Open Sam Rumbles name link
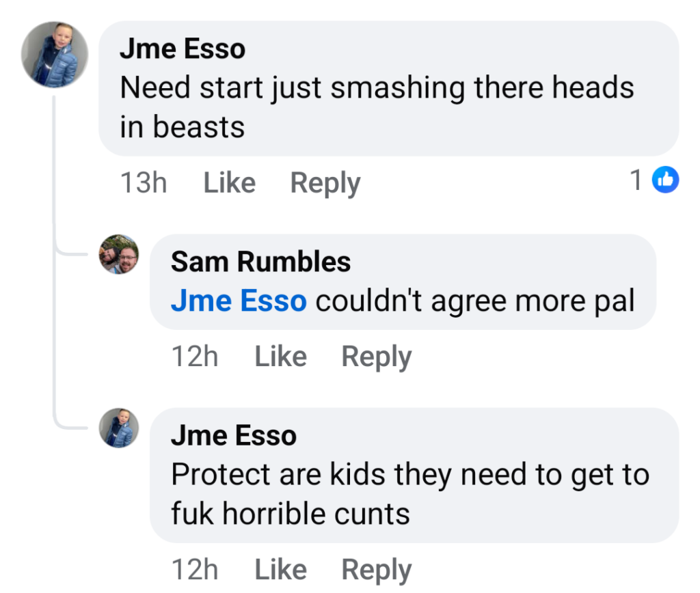The width and height of the screenshot is (700, 593). click(260, 262)
